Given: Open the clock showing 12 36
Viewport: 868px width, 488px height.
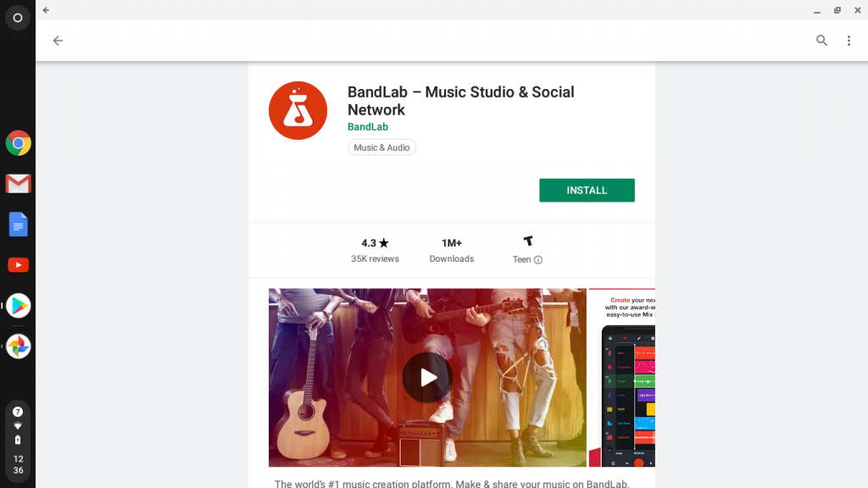Looking at the screenshot, I should 19,465.
